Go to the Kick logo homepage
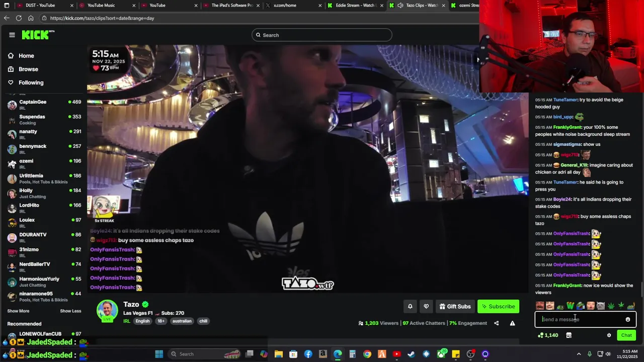This screenshot has width=644, height=362. (x=38, y=35)
